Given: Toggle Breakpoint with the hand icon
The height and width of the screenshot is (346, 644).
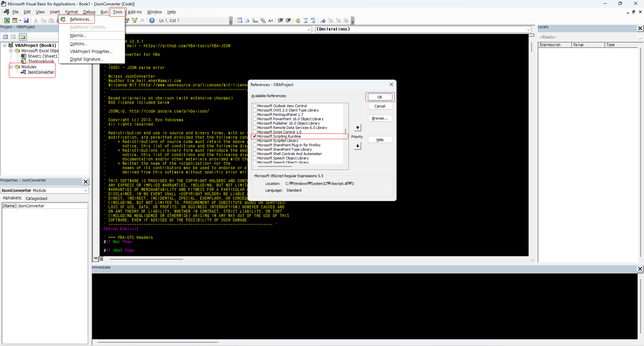Looking at the screenshot, I should (298, 20).
